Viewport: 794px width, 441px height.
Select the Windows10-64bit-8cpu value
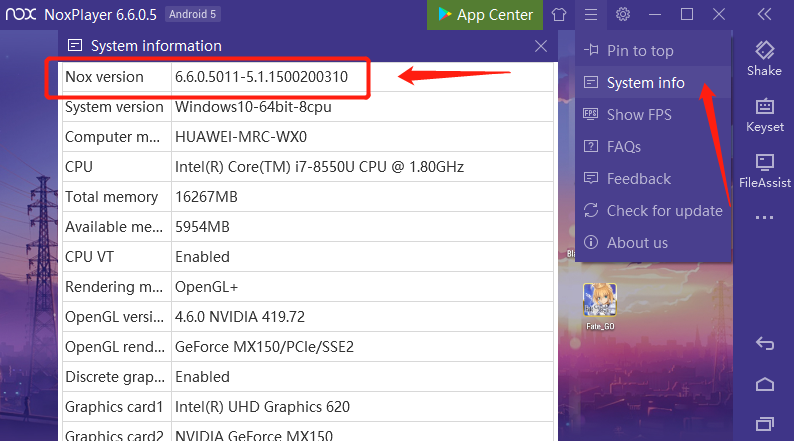(253, 107)
